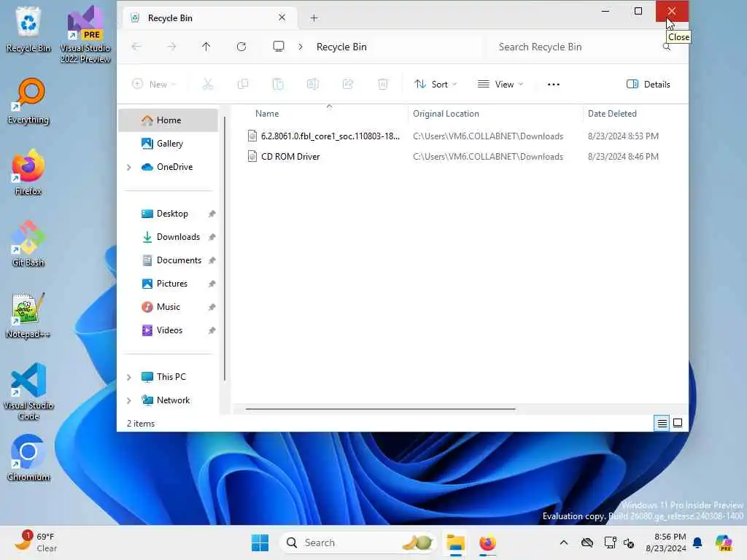This screenshot has height=560, width=747.
Task: Click the Paste clipboard icon
Action: pos(278,85)
